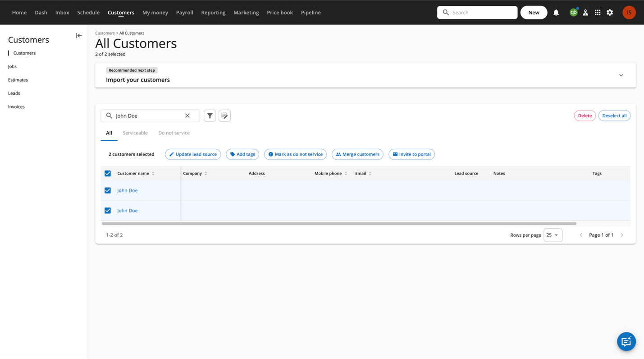Open the first John Doe customer link
The width and height of the screenshot is (644, 359).
pos(128,191)
